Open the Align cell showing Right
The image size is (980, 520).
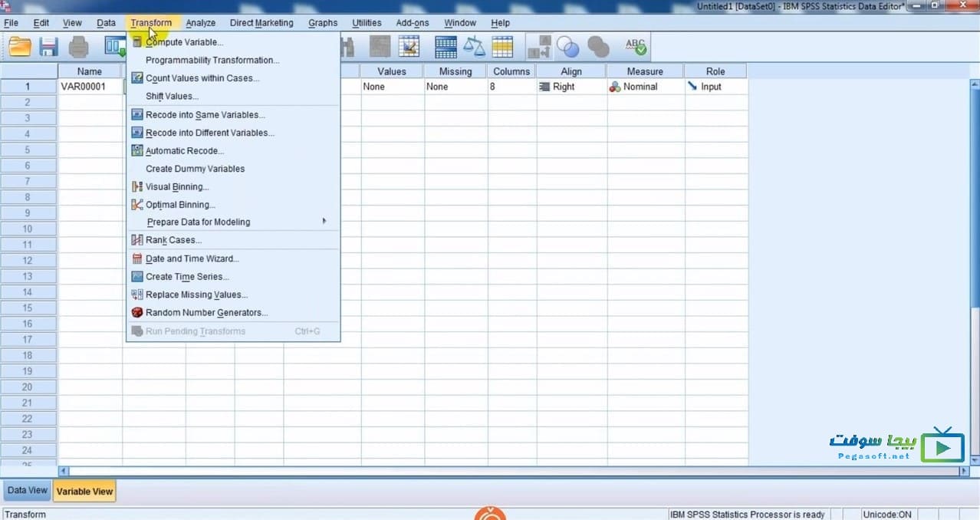[x=571, y=87]
